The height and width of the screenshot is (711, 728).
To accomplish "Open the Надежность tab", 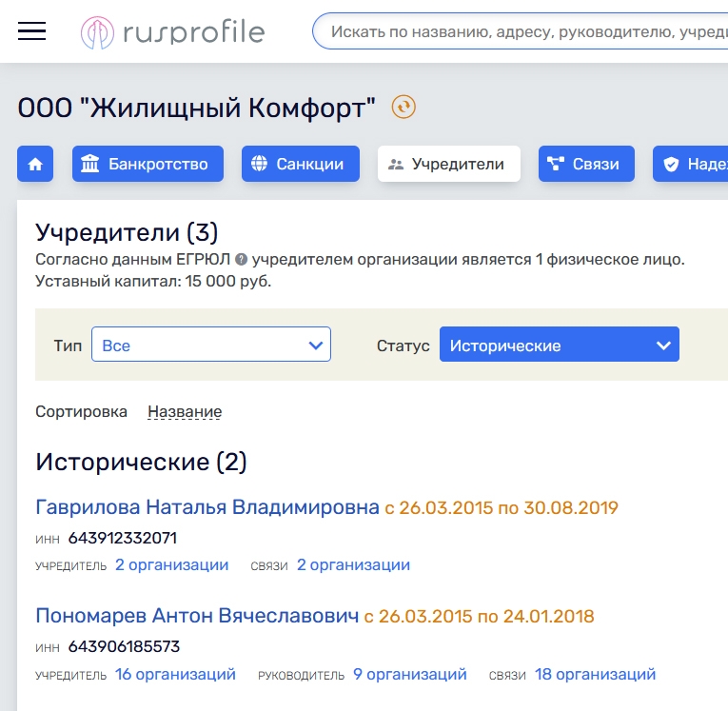I will click(690, 164).
